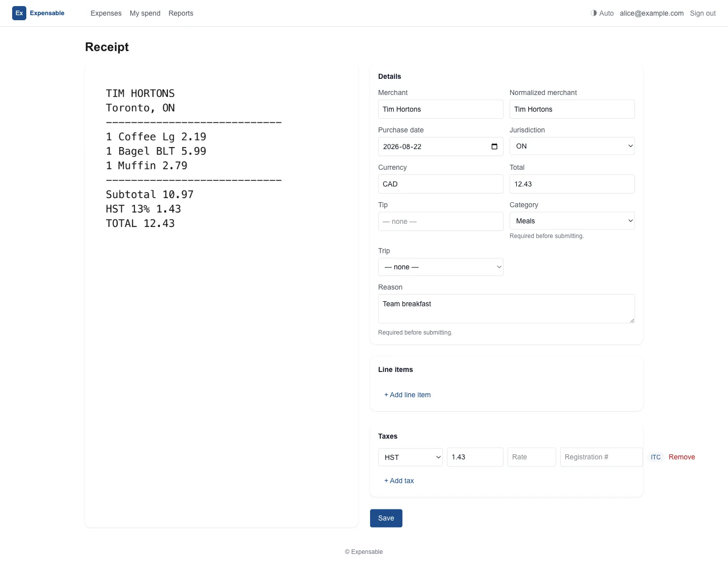Click + Add tax link
This screenshot has width=728, height=564.
[x=399, y=481]
